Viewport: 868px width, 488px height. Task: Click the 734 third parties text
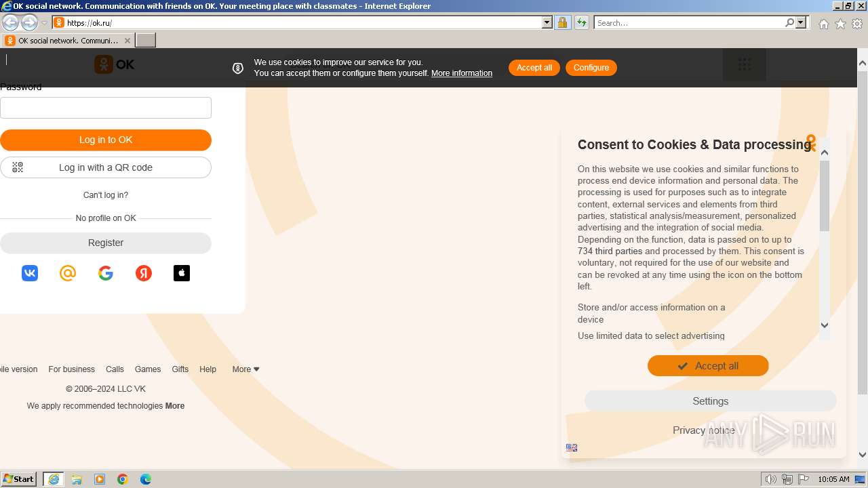(x=610, y=251)
